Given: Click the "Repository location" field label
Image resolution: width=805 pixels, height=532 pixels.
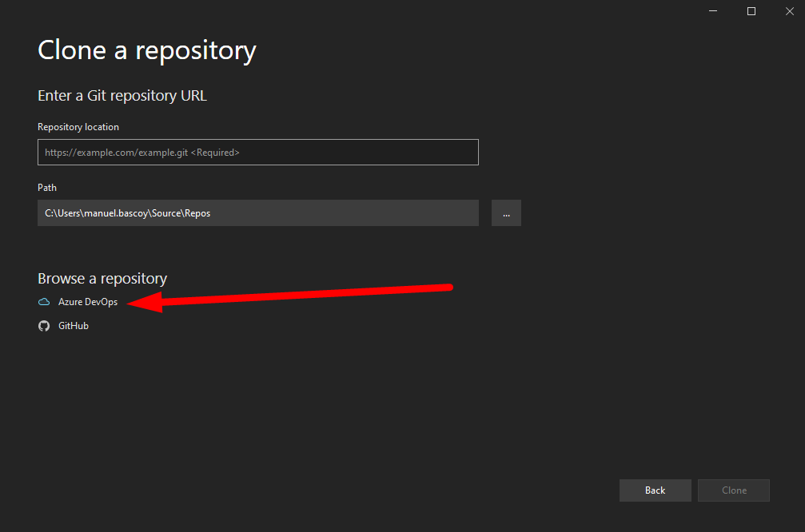Looking at the screenshot, I should coord(78,127).
